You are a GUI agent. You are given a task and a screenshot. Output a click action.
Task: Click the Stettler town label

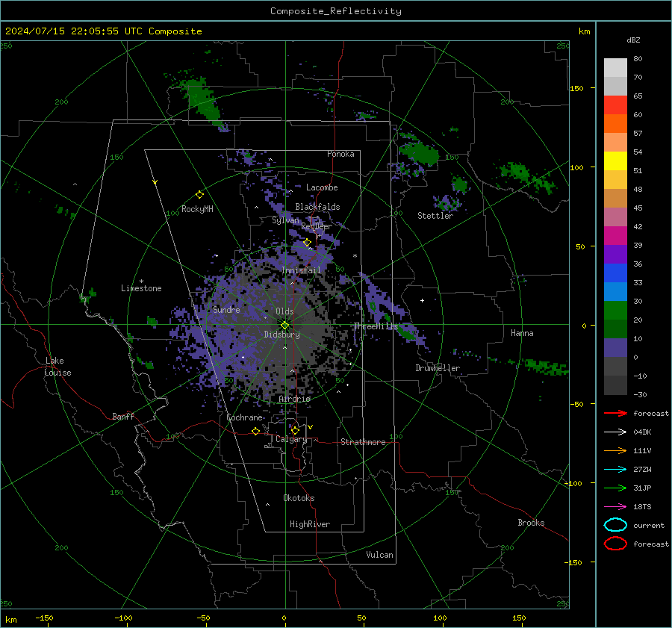coord(435,216)
